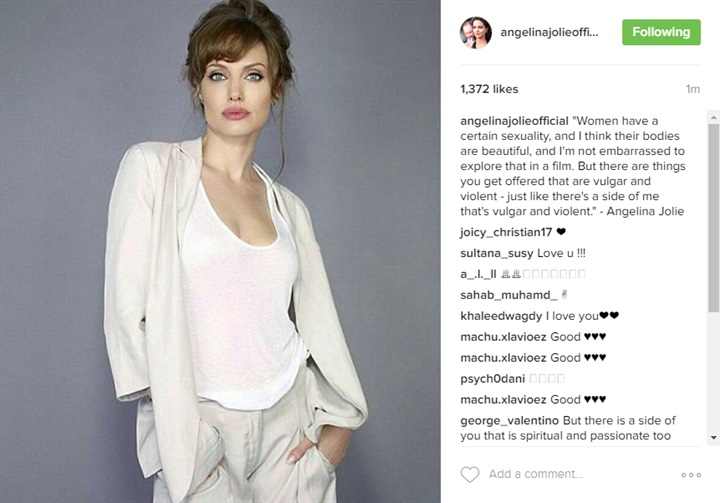The width and height of the screenshot is (720, 503).
Task: Click the comments scrollbar thumb
Action: tap(714, 218)
